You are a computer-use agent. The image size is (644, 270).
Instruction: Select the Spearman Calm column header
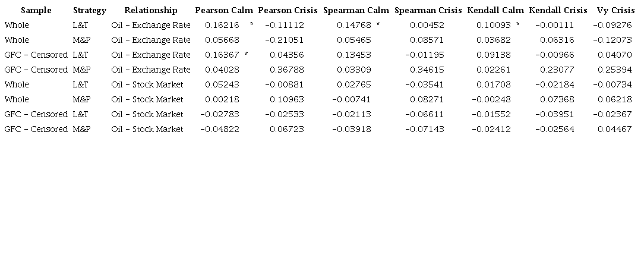[x=356, y=10]
